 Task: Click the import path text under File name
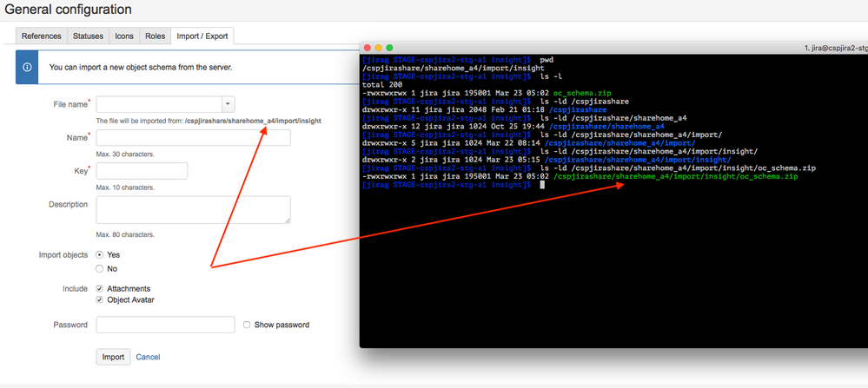click(x=253, y=121)
